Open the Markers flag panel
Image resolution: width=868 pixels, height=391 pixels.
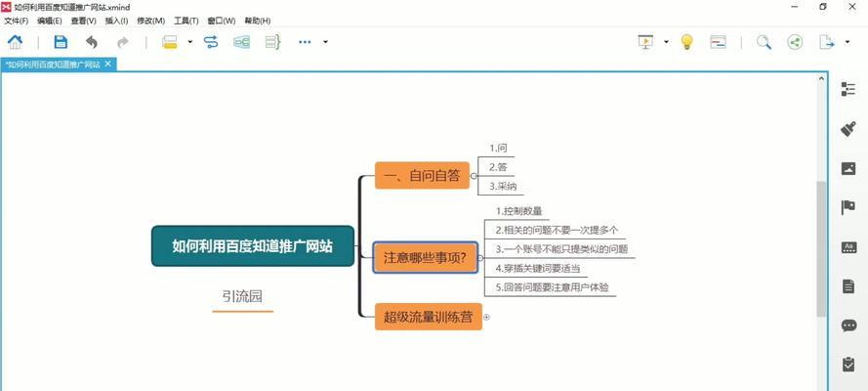pos(848,207)
